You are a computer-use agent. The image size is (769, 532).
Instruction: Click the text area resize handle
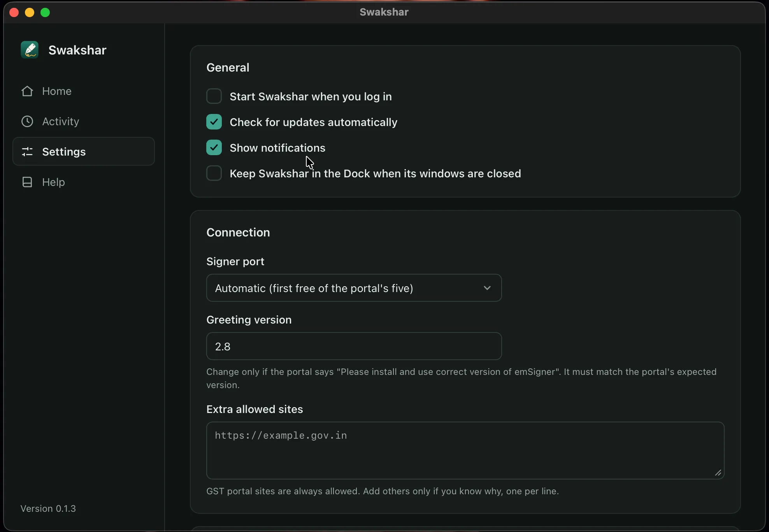(718, 473)
